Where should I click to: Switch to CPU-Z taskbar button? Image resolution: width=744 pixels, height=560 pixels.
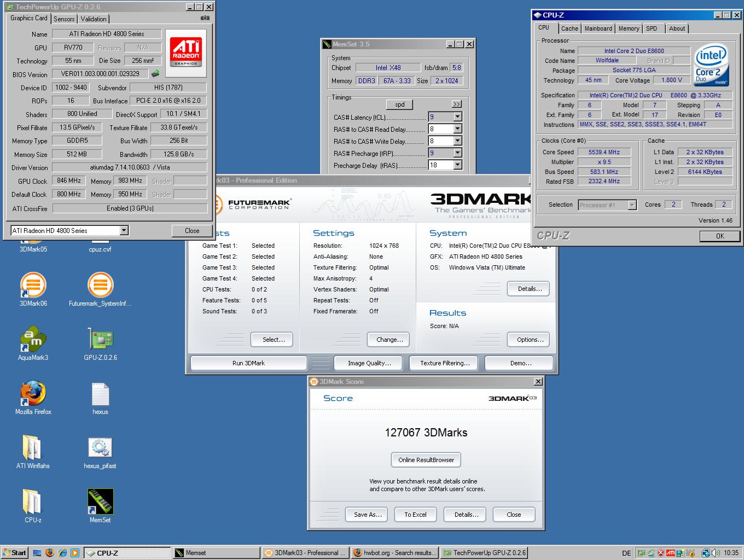point(127,553)
